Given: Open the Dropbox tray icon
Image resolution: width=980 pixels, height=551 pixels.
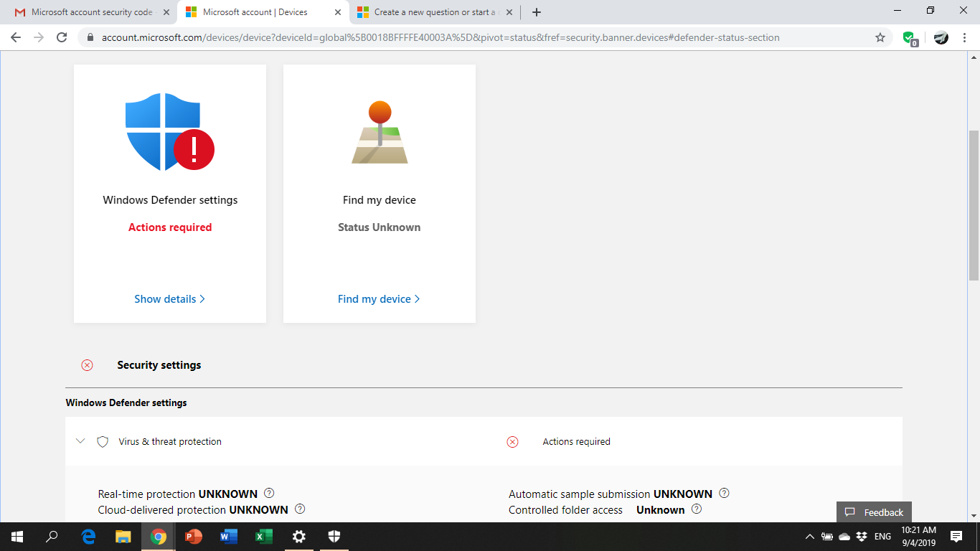Looking at the screenshot, I should (x=862, y=537).
